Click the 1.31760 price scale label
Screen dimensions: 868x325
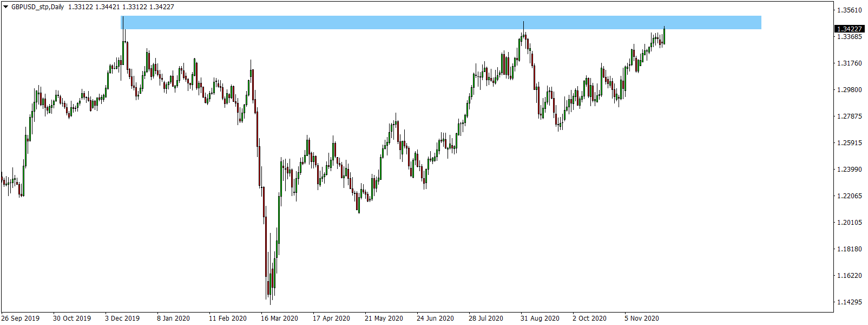849,63
